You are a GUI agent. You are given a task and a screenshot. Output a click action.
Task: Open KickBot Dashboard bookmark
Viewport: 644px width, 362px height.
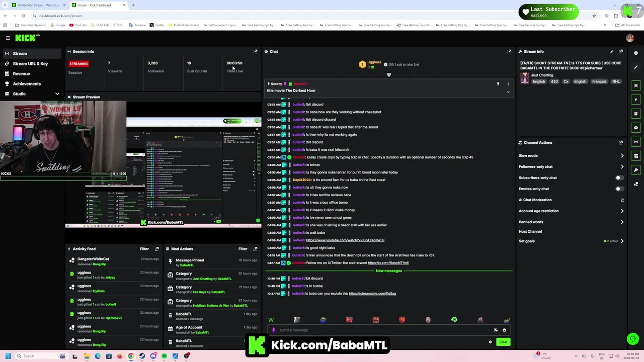coord(184,25)
